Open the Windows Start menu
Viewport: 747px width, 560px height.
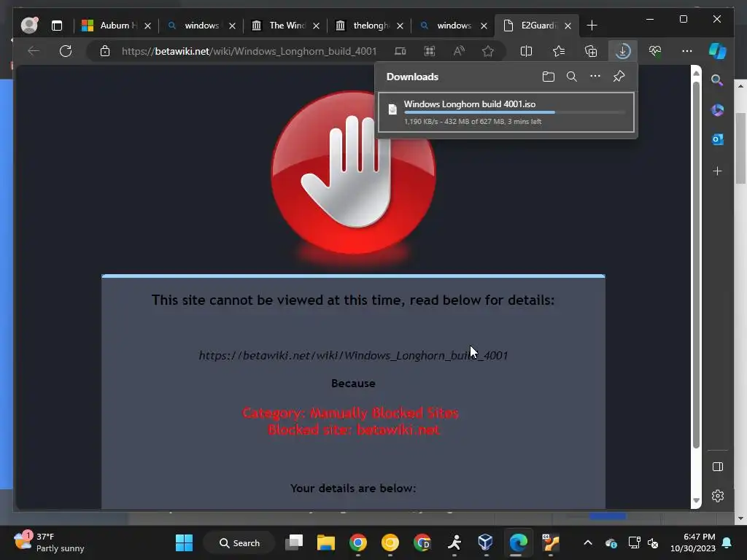click(x=184, y=542)
